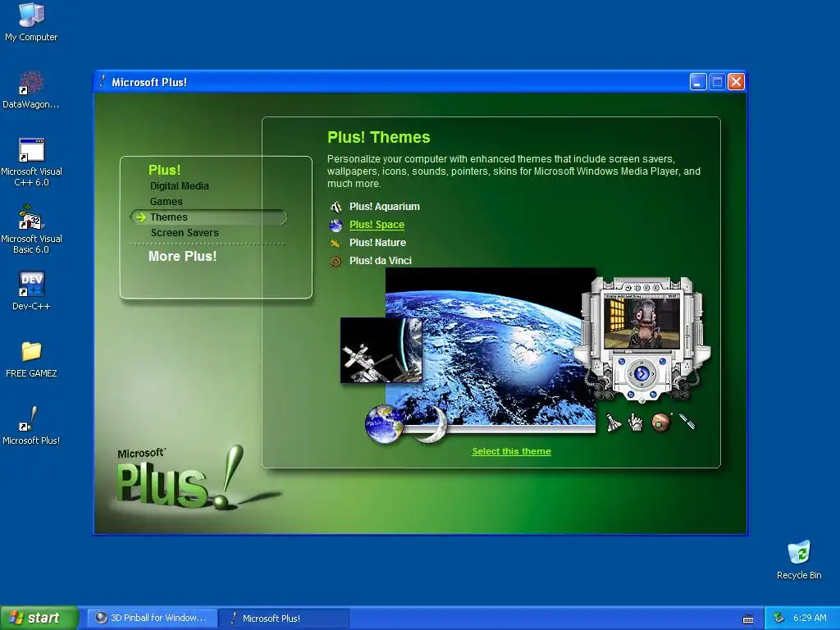Select Microsoft Visual C++ 6.0 desktop icon
The height and width of the screenshot is (630, 840).
tap(31, 162)
